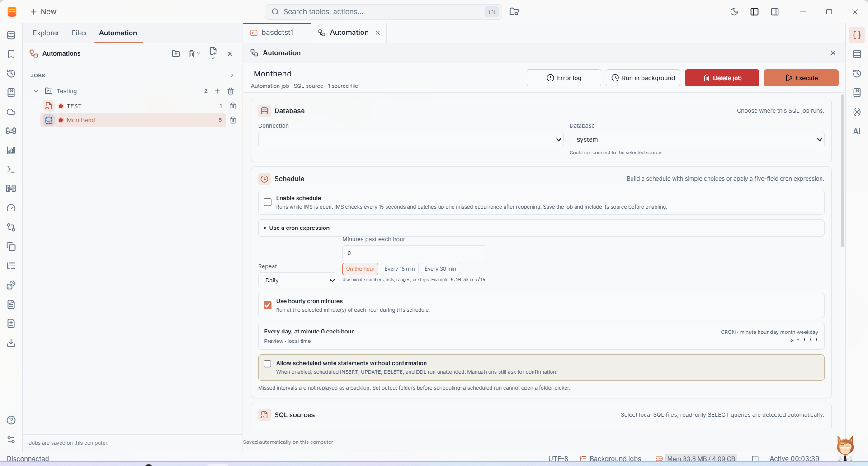Uncheck Use hourly cron minutes checkbox

(268, 305)
